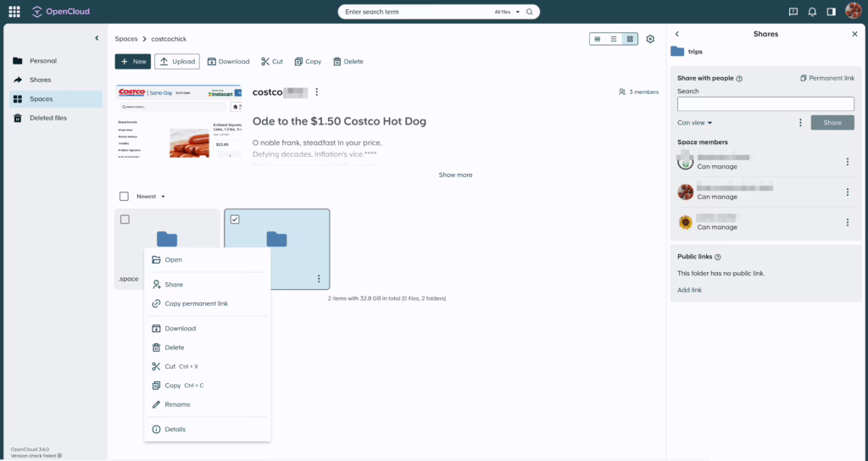The height and width of the screenshot is (461, 868).
Task: Click the space image thumbnail
Action: 178,122
